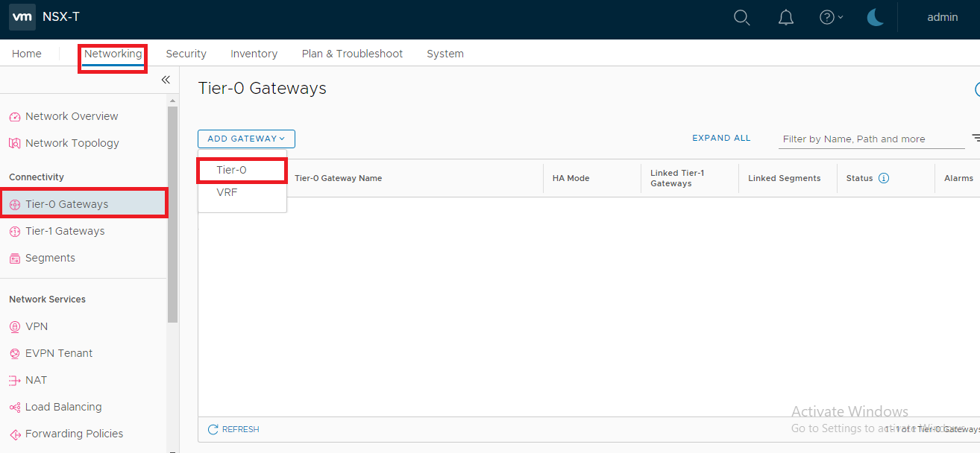The width and height of the screenshot is (980, 453).
Task: Click Linked Tier-1 Gateways column header
Action: coord(677,178)
